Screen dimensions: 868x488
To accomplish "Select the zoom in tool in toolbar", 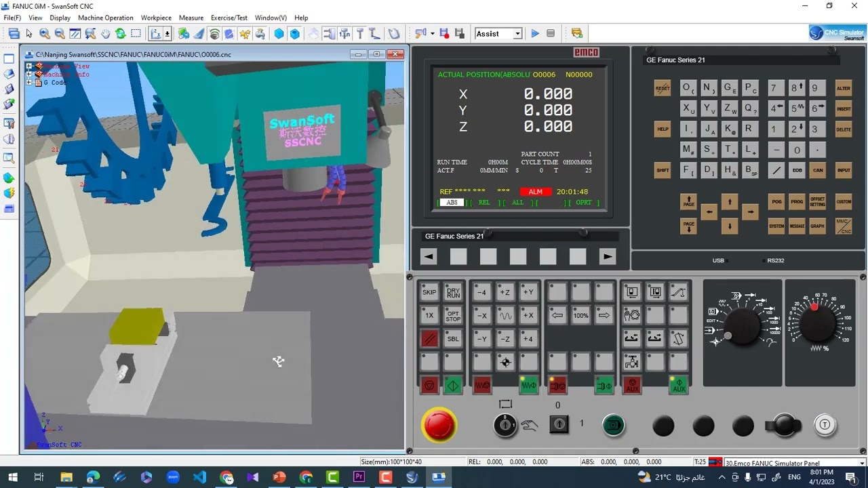I will point(45,33).
